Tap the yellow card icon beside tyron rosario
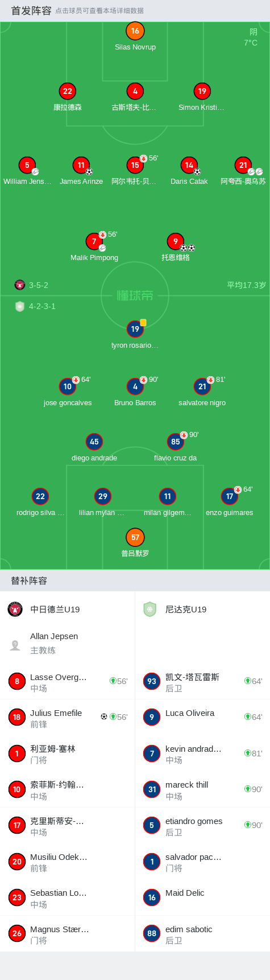270x980 pixels. 143,323
